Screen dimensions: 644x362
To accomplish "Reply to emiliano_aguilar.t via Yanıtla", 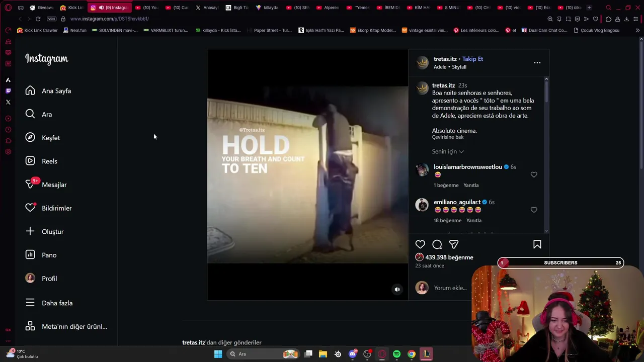I will point(474,221).
